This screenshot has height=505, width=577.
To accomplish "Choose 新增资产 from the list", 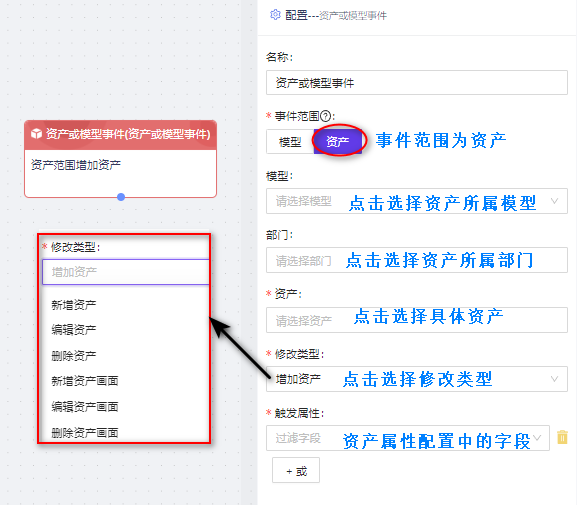I will click(74, 305).
